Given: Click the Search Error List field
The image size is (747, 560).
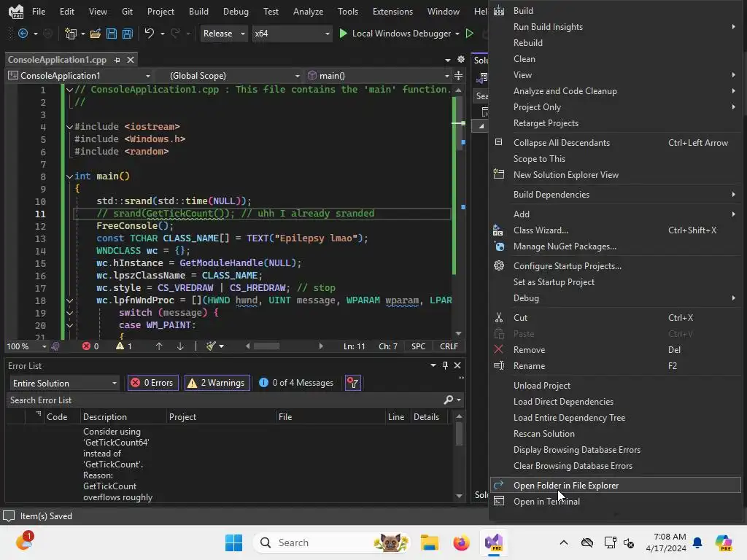Looking at the screenshot, I should pyautogui.click(x=224, y=400).
